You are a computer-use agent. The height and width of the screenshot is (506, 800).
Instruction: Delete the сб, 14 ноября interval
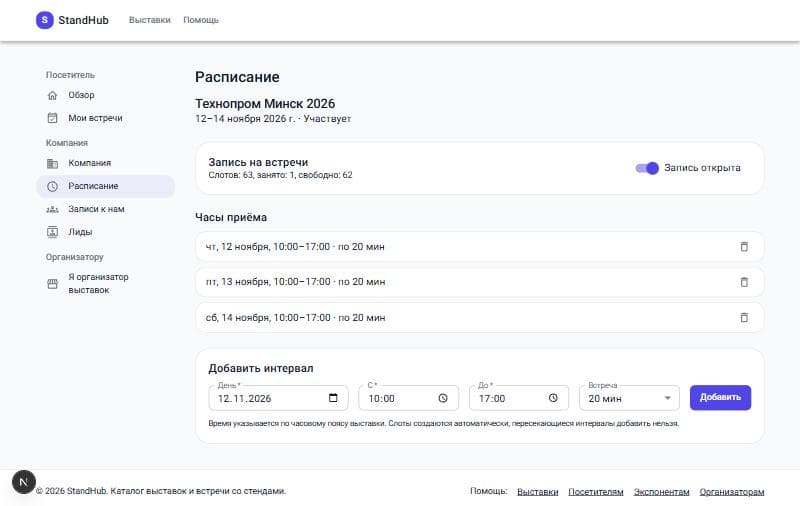point(744,317)
